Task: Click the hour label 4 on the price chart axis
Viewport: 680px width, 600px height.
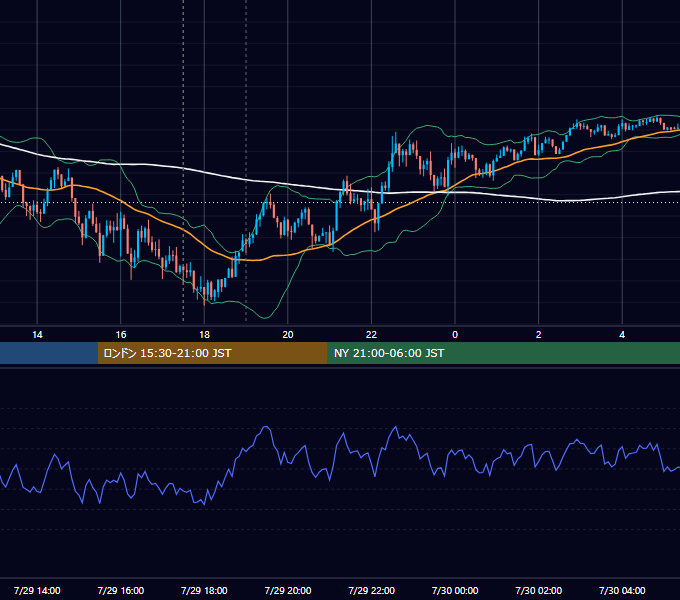Action: 622,335
